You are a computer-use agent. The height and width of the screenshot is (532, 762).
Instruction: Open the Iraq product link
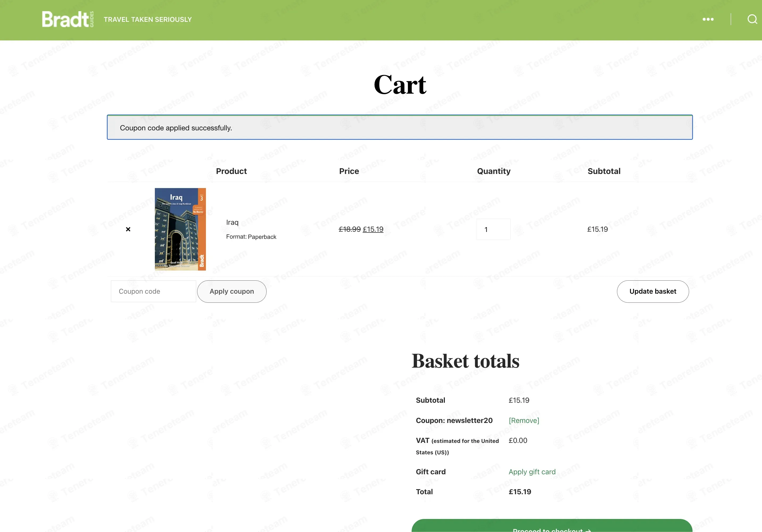pyautogui.click(x=232, y=222)
